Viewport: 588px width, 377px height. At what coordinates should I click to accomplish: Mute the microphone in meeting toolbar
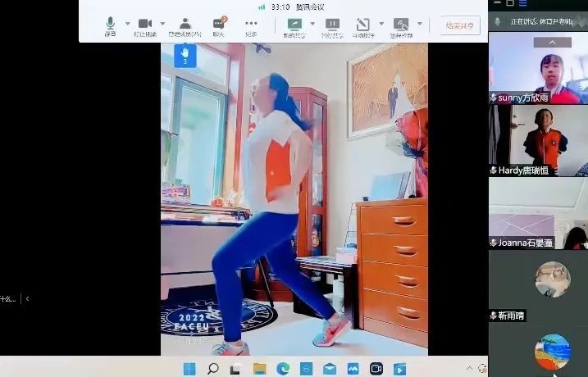[110, 25]
